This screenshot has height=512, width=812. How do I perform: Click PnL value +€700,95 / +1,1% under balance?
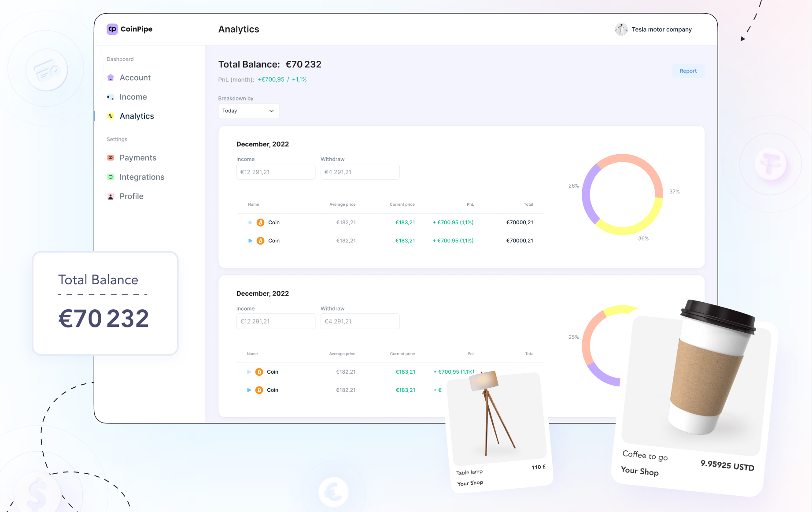(x=282, y=80)
